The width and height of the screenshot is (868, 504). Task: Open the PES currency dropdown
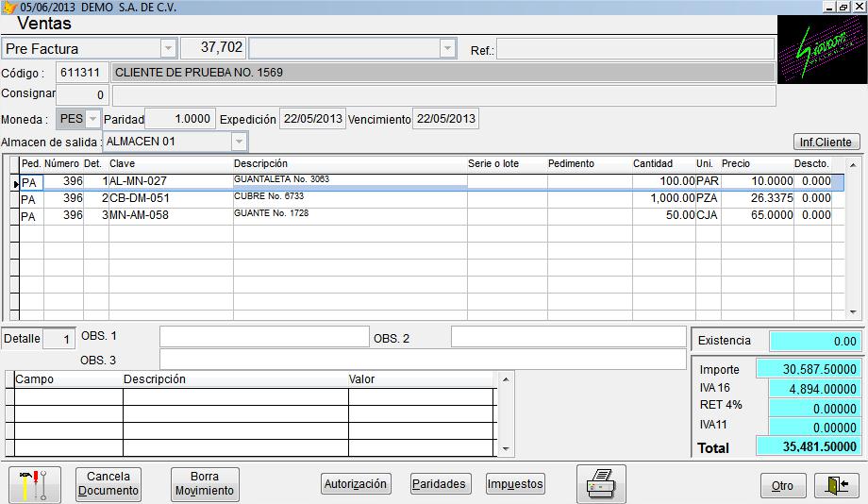pyautogui.click(x=93, y=119)
